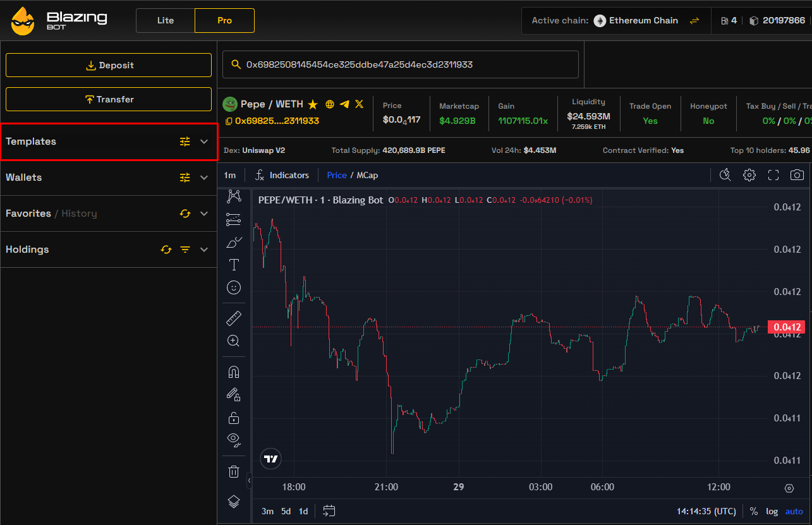Open the Telegram link for Pepe
Screen dimensions: 812x525
[344, 104]
